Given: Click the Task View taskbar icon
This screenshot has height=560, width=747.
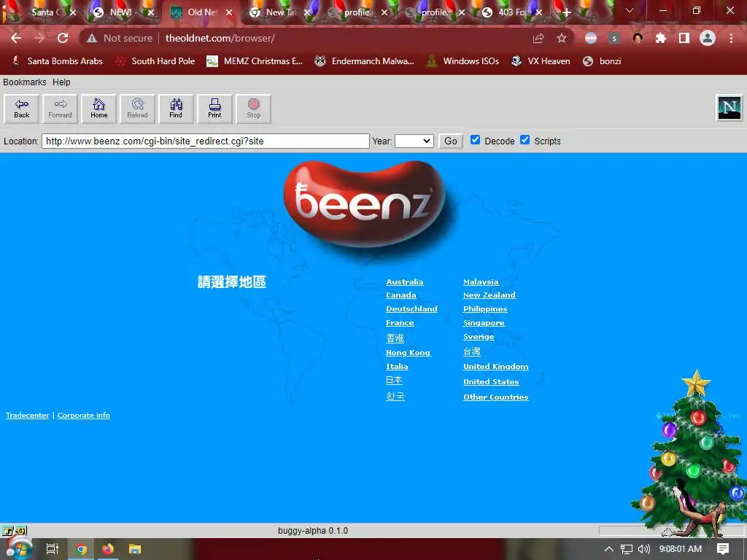Looking at the screenshot, I should pos(53,549).
